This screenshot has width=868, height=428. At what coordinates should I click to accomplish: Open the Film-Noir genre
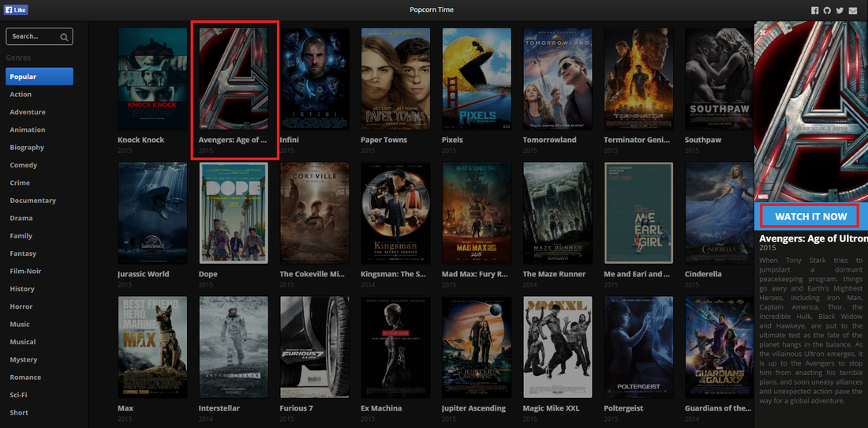25,272
